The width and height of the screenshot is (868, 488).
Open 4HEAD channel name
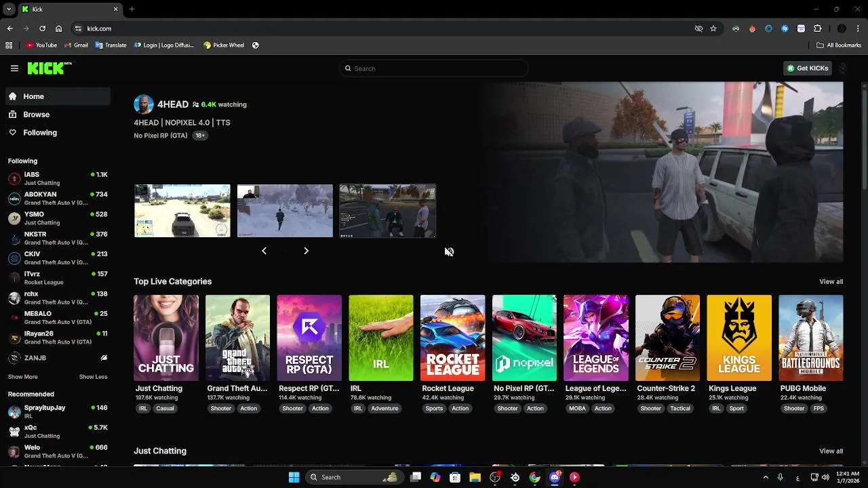[173, 104]
